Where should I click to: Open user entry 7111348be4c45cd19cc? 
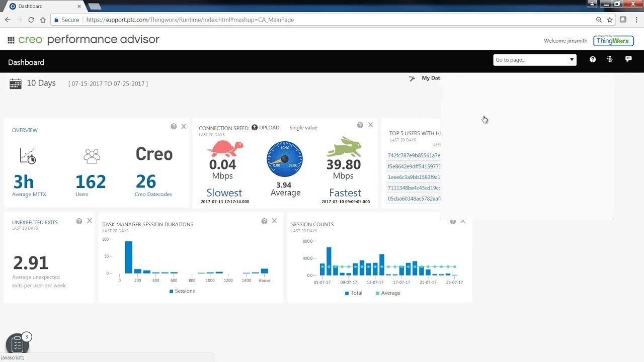coord(414,188)
